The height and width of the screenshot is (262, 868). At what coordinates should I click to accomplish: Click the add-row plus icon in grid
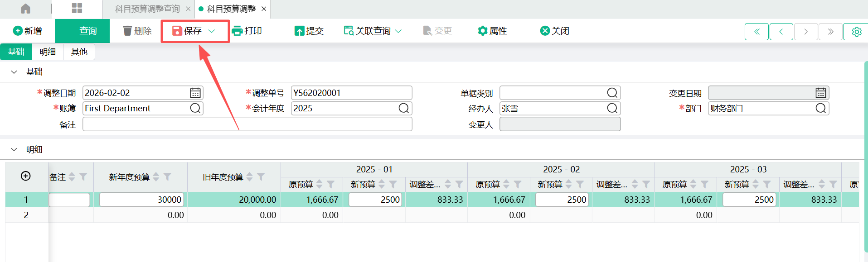(x=26, y=176)
